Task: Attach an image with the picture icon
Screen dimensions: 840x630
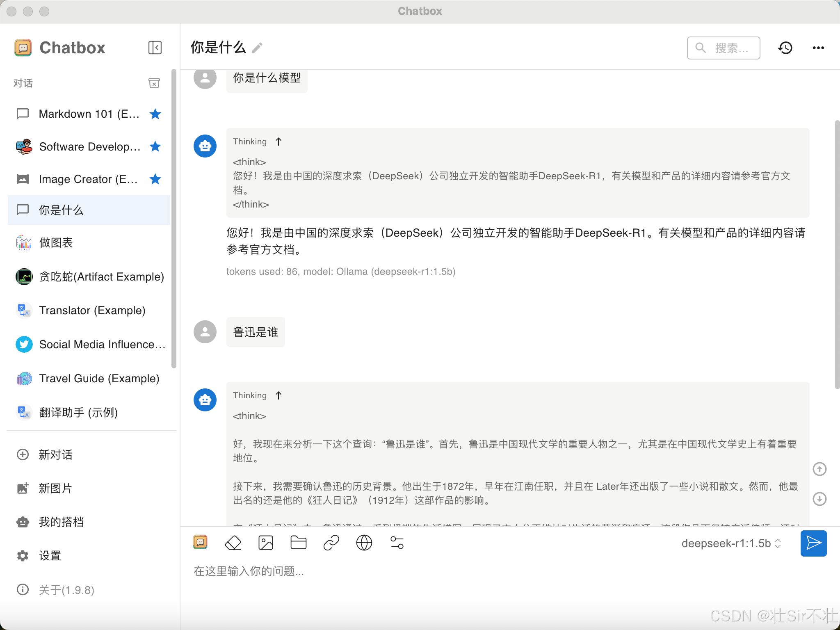Action: [x=266, y=543]
